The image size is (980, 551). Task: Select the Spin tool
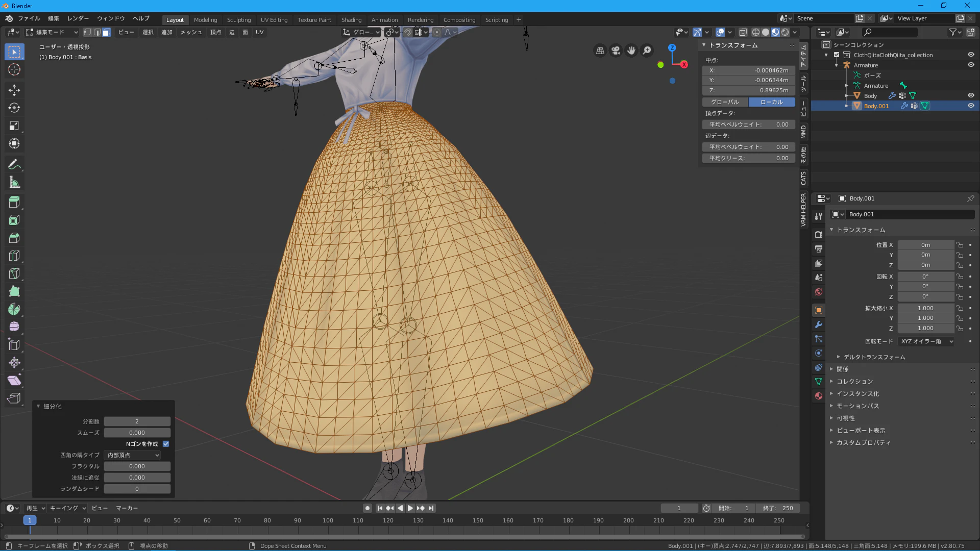pyautogui.click(x=14, y=309)
